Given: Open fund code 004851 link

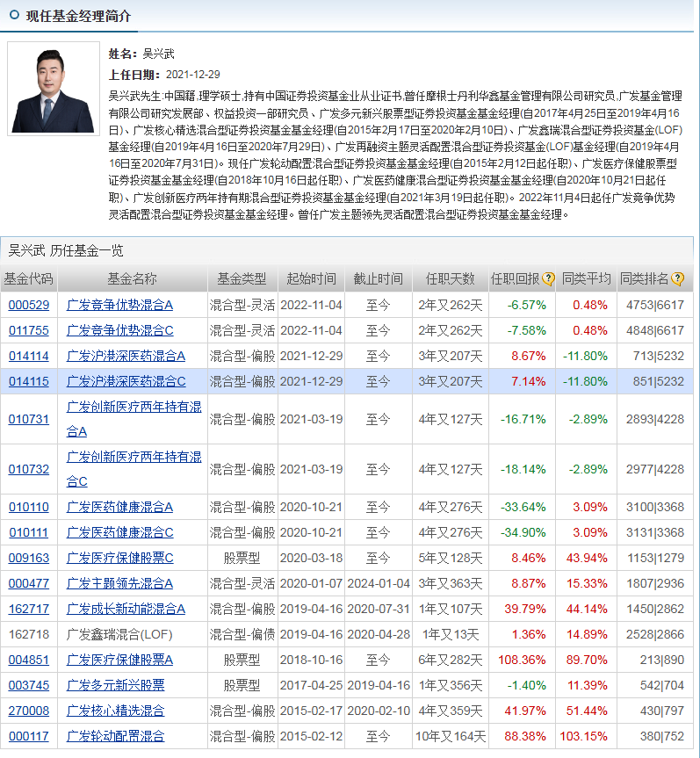Looking at the screenshot, I should click(29, 660).
